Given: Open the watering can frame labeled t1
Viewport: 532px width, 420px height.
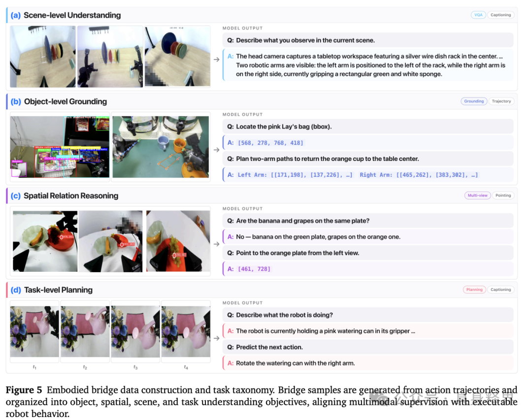Looking at the screenshot, I should (34, 331).
